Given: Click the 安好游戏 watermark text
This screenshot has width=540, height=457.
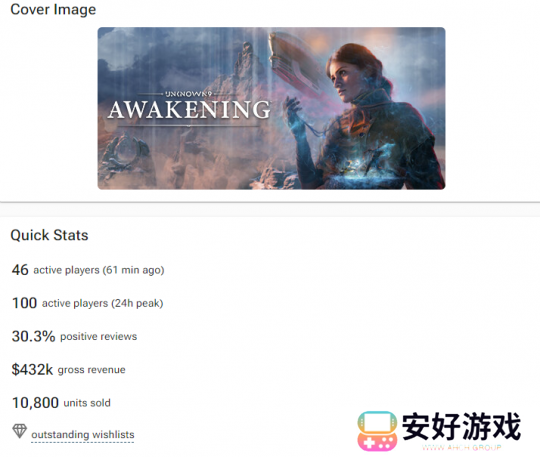Looking at the screenshot, I should pyautogui.click(x=461, y=426).
